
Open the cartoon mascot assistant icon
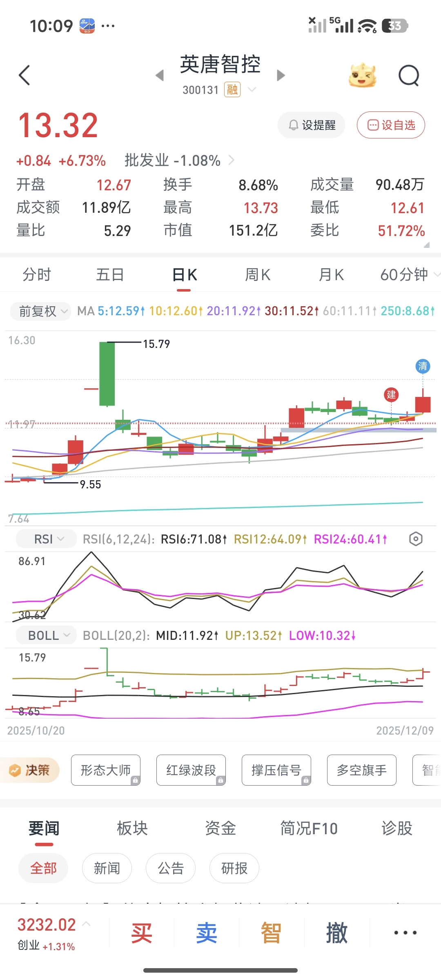pyautogui.click(x=363, y=76)
